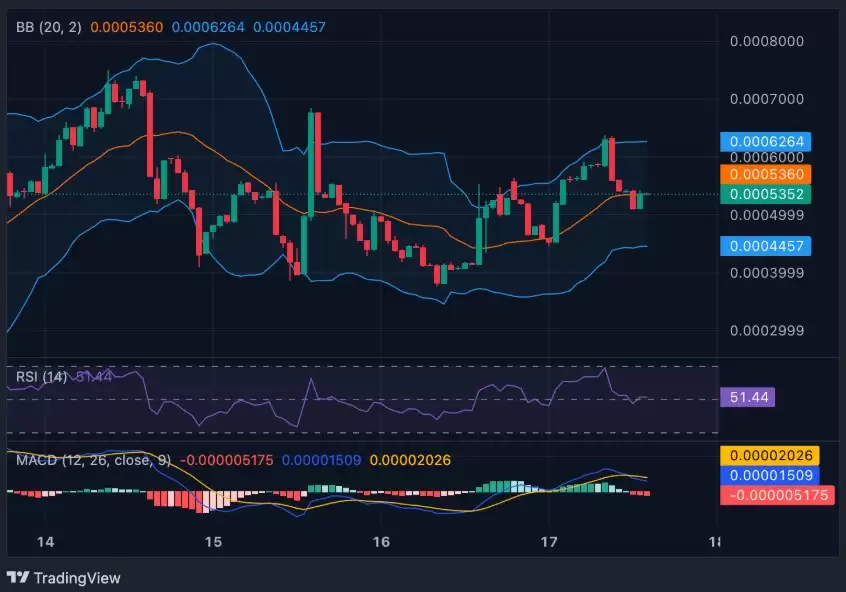Image resolution: width=846 pixels, height=592 pixels.
Task: Click the 0.0002999 price axis label
Action: pyautogui.click(x=764, y=331)
